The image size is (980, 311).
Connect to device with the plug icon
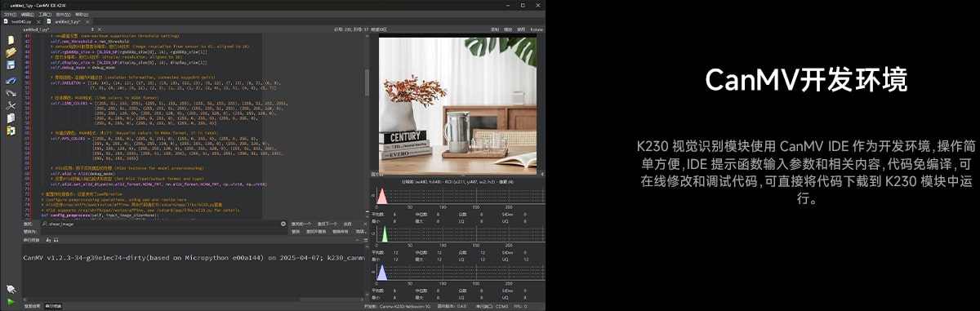[11, 289]
